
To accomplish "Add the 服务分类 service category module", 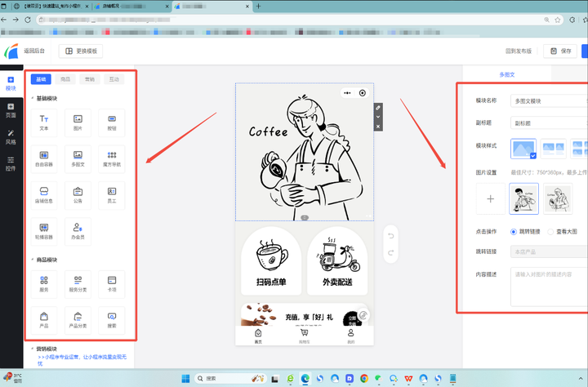I will 78,284.
